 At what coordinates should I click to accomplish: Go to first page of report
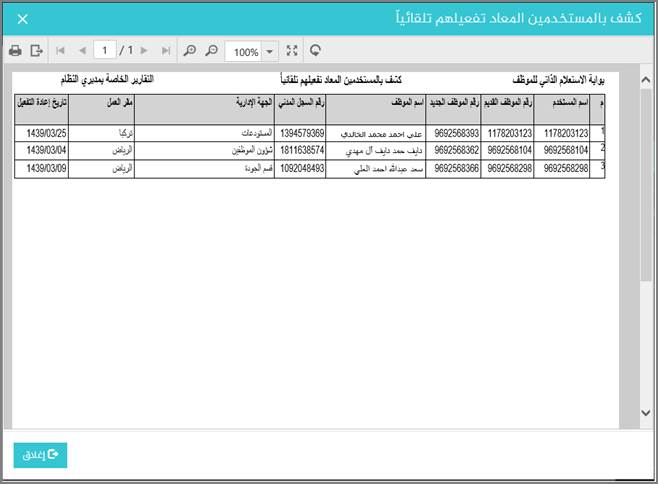pos(60,51)
